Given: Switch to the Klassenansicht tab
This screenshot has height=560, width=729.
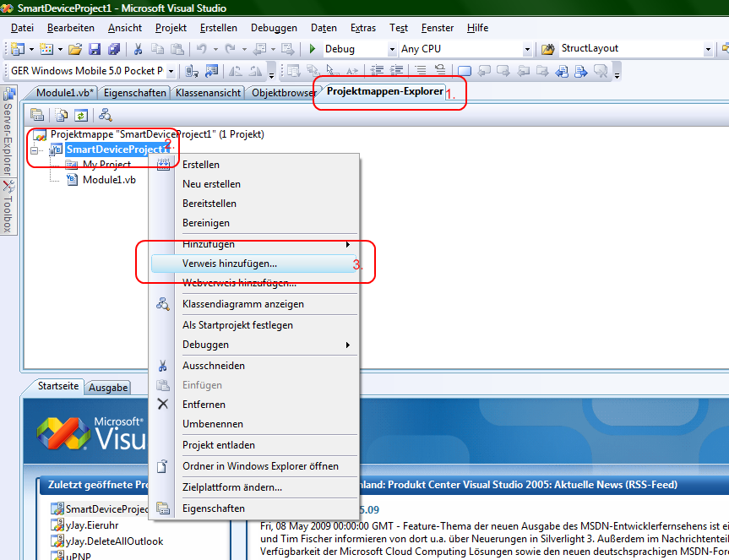Looking at the screenshot, I should 209,92.
